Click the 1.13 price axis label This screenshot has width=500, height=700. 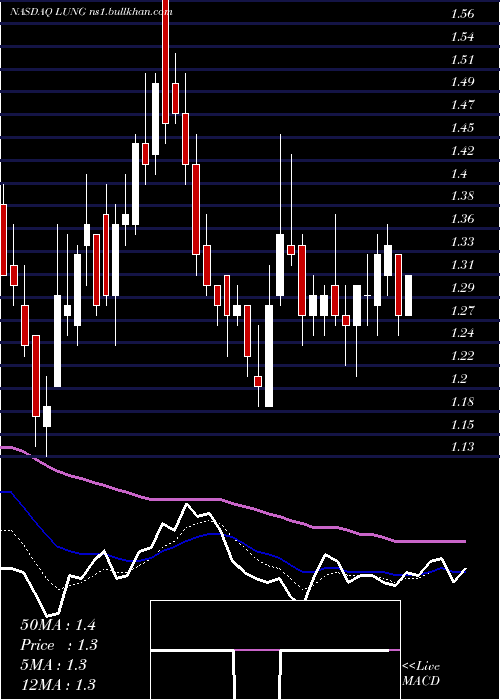point(462,446)
